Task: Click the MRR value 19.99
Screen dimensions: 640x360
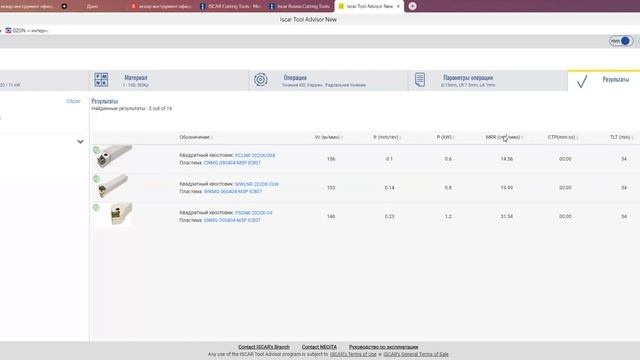Action: point(507,188)
